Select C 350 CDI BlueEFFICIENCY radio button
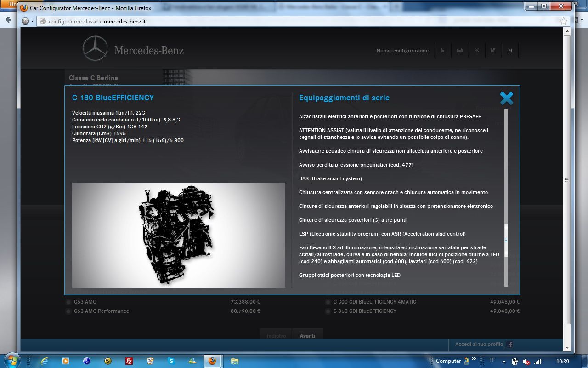 tap(328, 311)
